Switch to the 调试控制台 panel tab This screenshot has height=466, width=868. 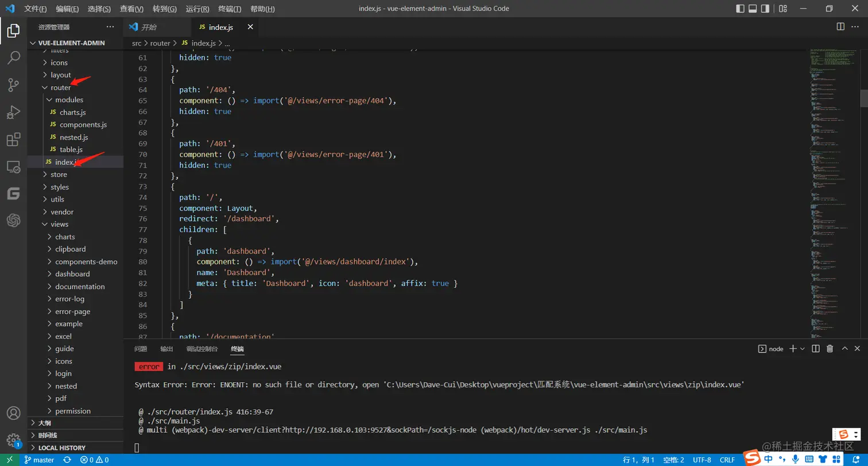point(202,349)
